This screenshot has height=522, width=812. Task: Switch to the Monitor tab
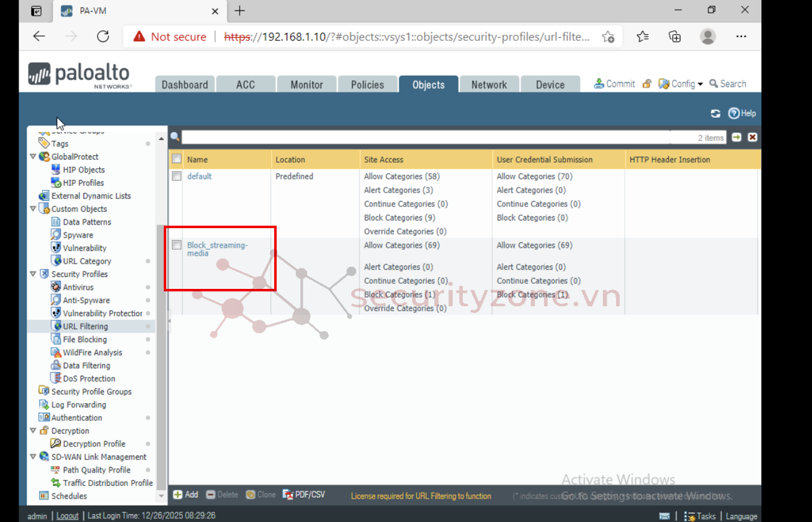306,85
